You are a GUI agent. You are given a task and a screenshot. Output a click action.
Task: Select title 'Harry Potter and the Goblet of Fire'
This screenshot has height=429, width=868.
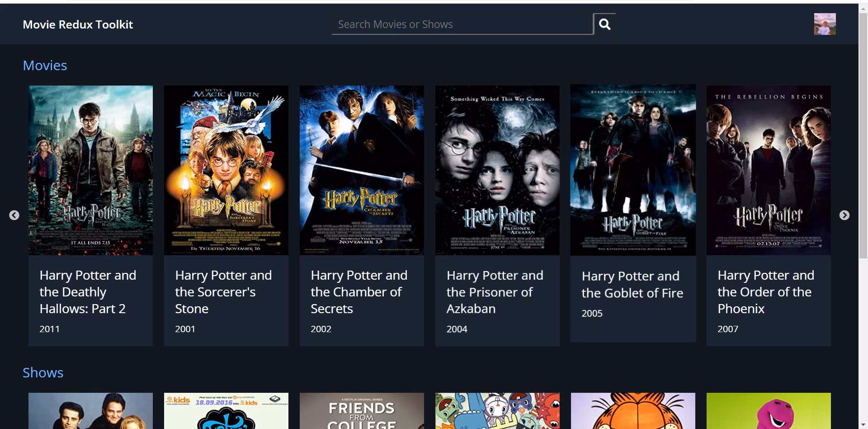click(632, 285)
